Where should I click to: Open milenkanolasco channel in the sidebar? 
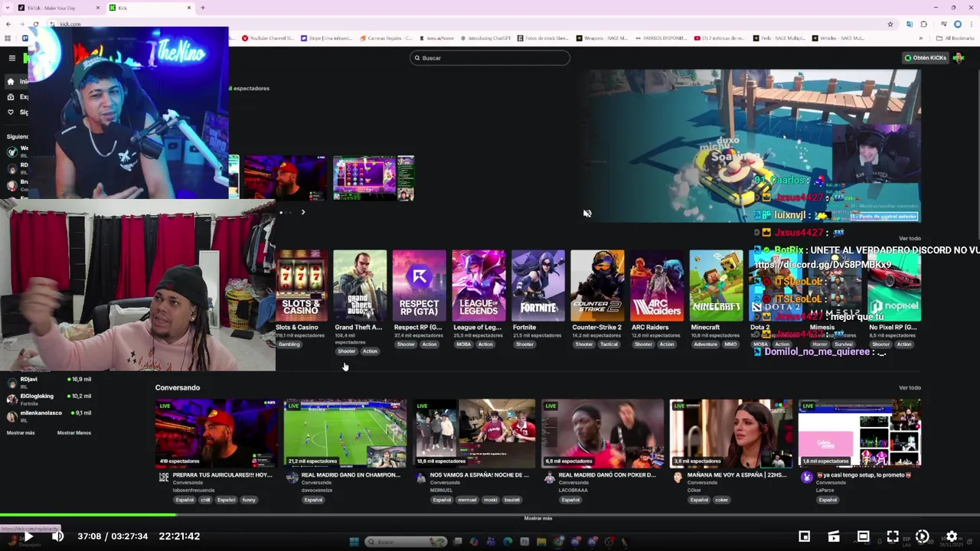(50, 415)
